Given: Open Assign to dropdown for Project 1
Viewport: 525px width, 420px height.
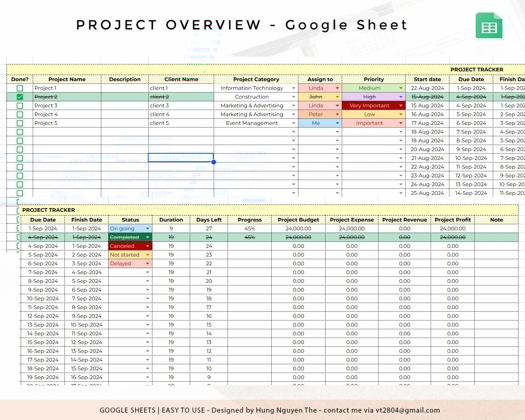Looking at the screenshot, I should 337,88.
